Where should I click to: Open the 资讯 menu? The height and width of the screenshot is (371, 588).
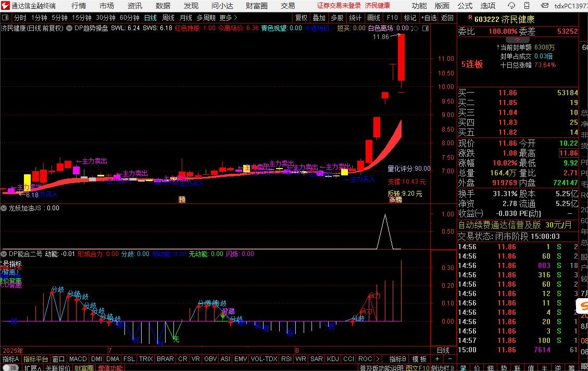134,6
